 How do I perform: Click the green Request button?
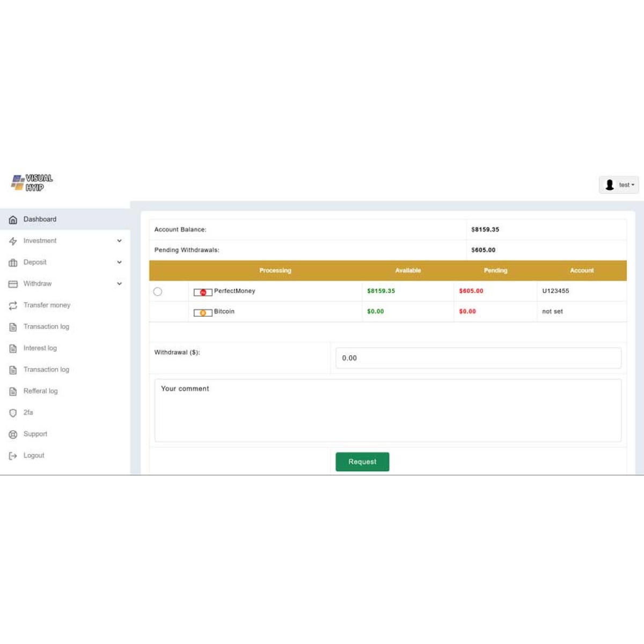(362, 462)
